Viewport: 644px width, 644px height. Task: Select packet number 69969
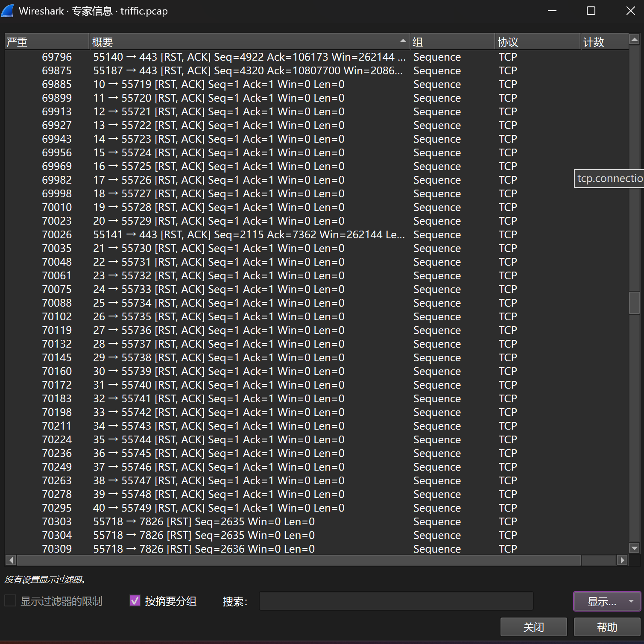[x=57, y=166]
